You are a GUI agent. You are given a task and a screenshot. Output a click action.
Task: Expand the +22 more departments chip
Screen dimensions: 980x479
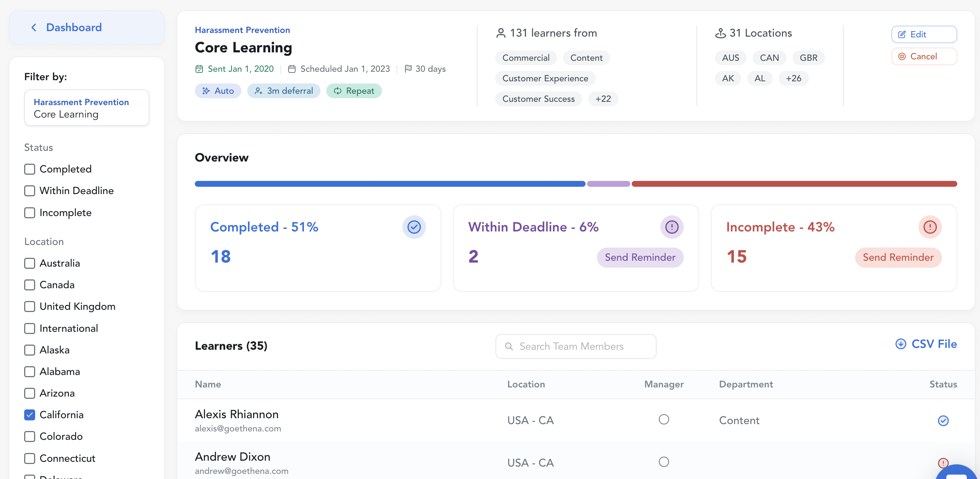603,99
